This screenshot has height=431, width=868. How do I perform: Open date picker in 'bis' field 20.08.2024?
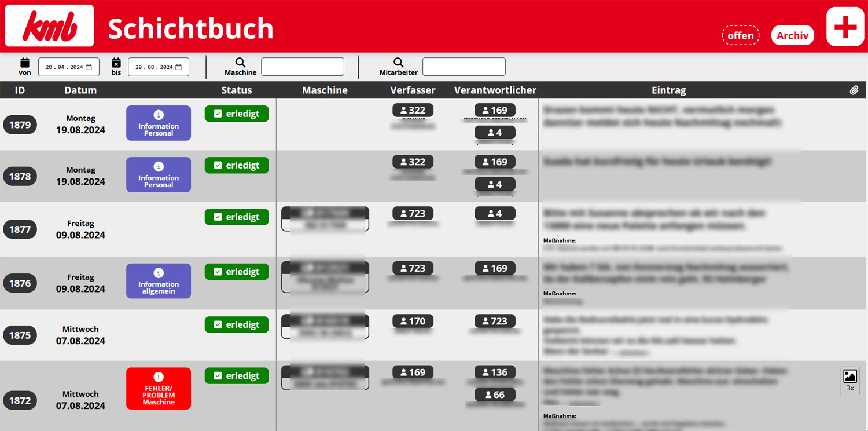coord(179,67)
